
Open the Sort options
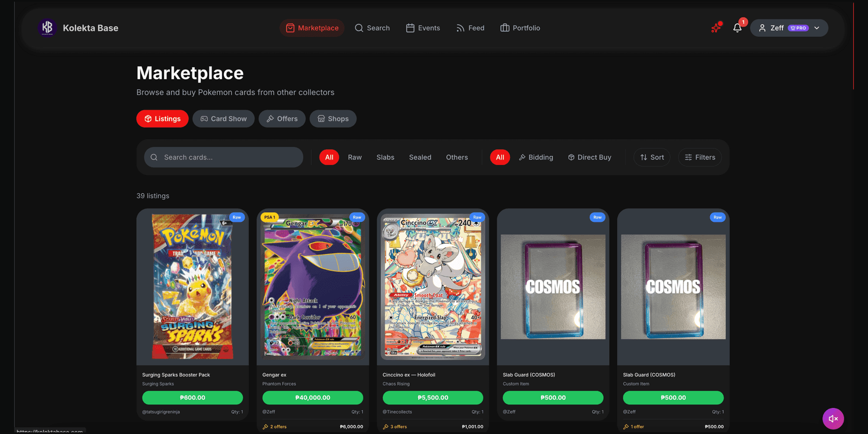tap(652, 157)
